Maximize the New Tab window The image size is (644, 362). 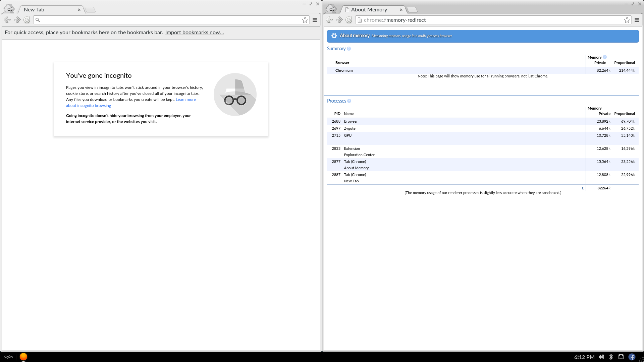tap(311, 4)
